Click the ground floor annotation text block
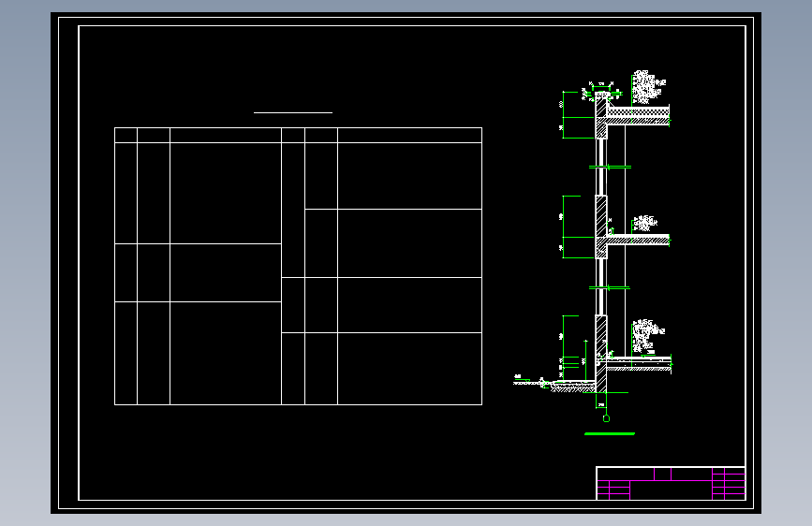Viewport: 812px width, 526px height. click(647, 335)
